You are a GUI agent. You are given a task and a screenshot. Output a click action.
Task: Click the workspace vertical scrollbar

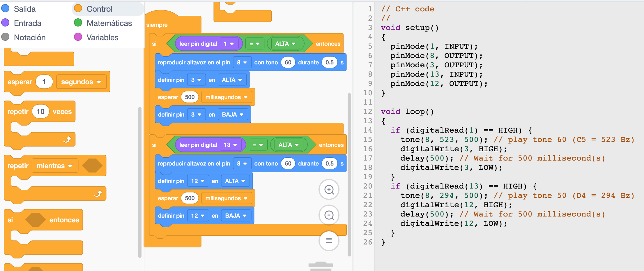(x=349, y=175)
